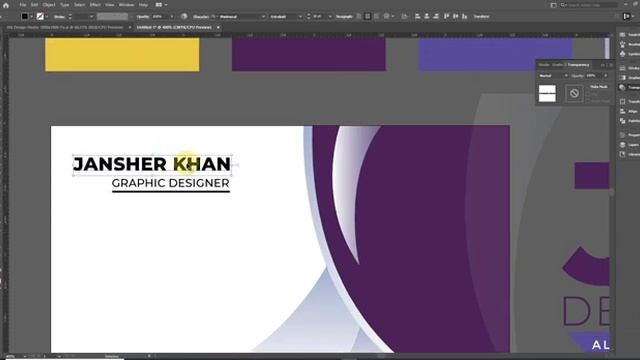This screenshot has height=360, width=640.
Task: Open the Edit menu
Action: [x=34, y=5]
